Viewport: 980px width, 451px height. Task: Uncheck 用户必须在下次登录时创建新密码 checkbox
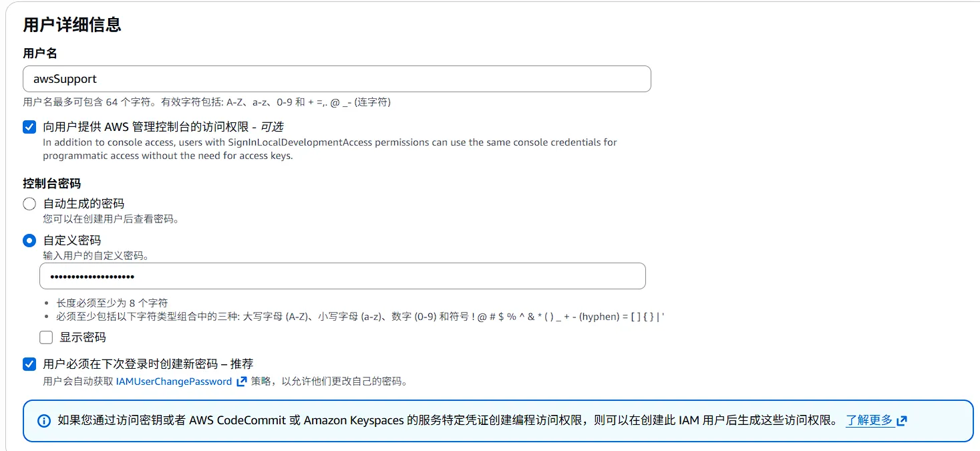pos(29,364)
